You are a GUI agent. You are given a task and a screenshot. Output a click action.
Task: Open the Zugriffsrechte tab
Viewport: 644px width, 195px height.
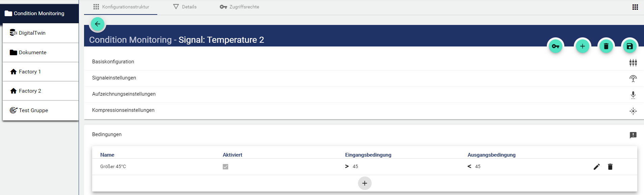tap(239, 7)
